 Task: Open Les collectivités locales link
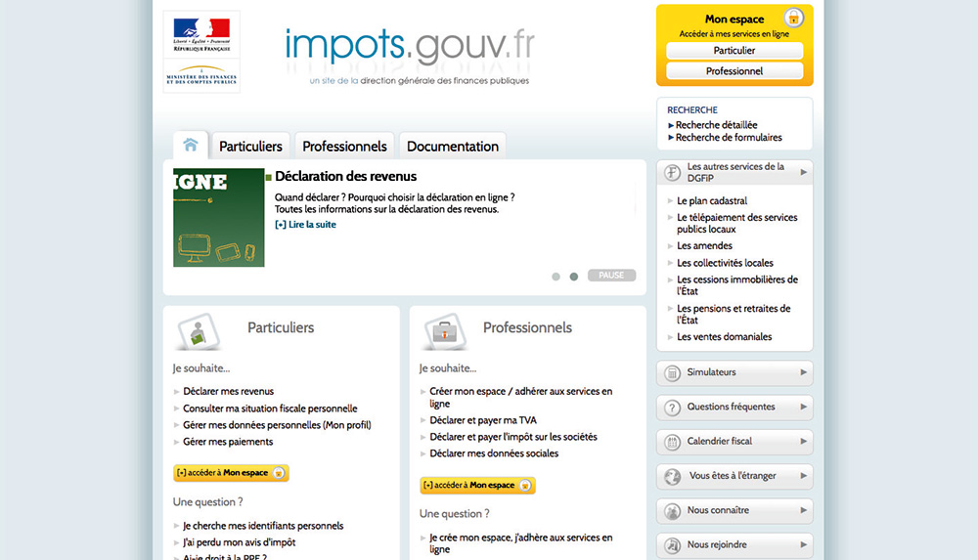725,263
